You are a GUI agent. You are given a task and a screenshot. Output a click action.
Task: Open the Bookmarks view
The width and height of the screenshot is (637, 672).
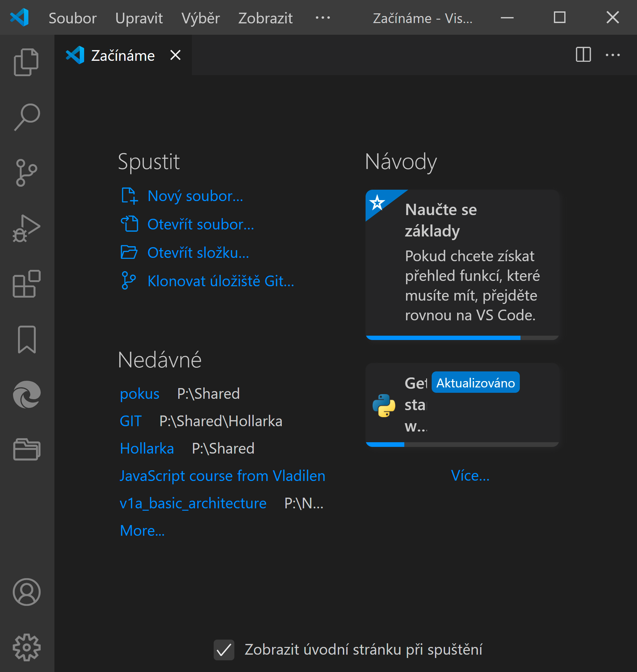(x=26, y=339)
